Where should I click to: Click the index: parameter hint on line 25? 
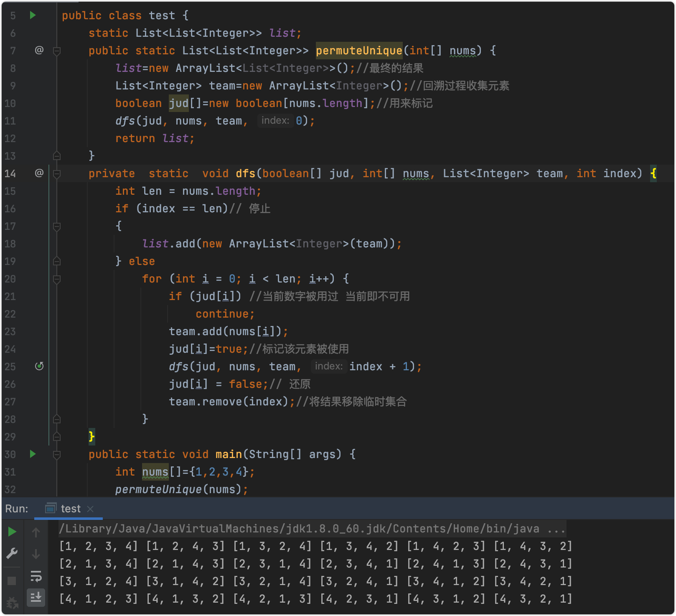(x=328, y=366)
